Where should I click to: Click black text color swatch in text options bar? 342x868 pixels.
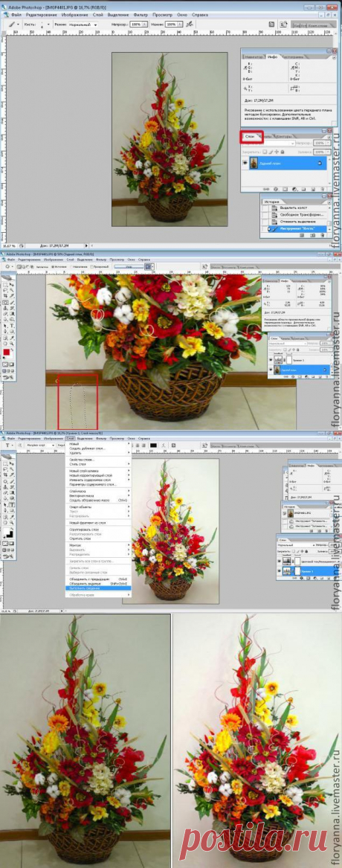click(153, 445)
